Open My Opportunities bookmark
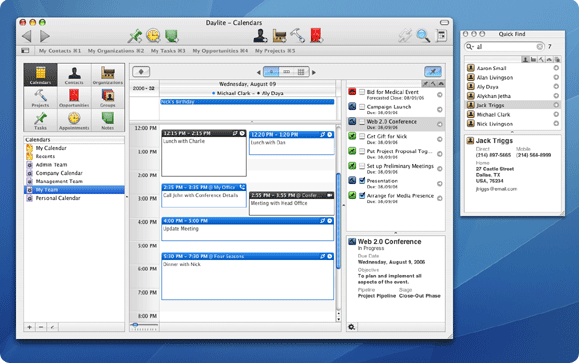Image resolution: width=580 pixels, height=364 pixels. pyautogui.click(x=220, y=51)
